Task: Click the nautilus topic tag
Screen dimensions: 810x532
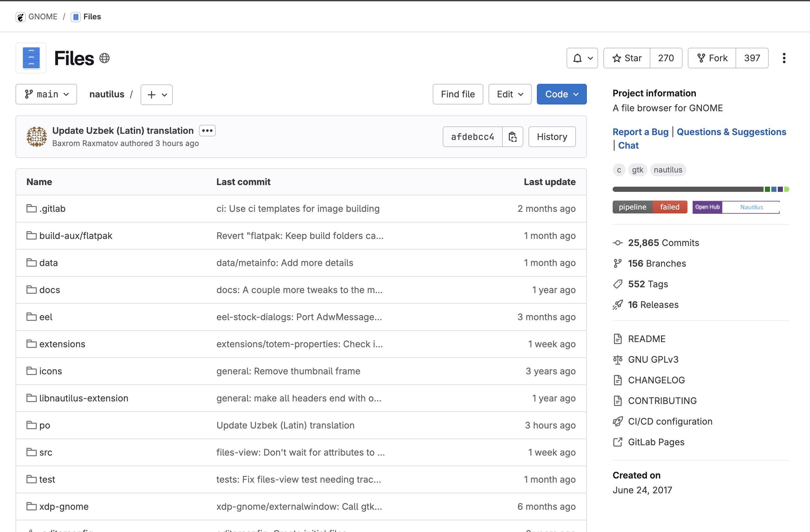Action: tap(668, 170)
